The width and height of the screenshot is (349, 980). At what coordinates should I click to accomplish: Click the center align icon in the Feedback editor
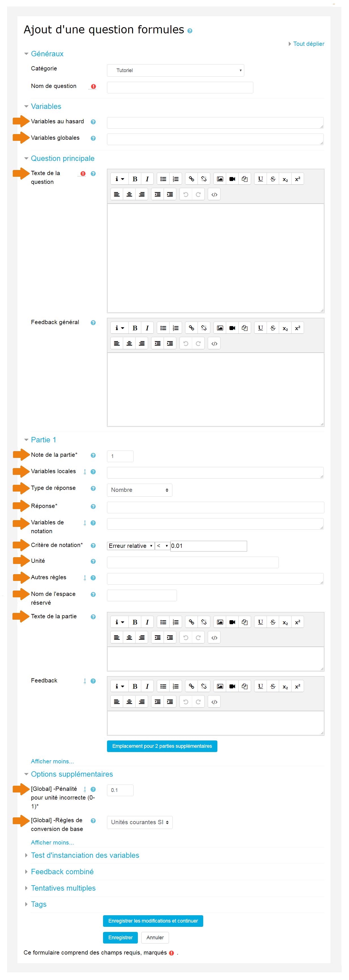click(129, 702)
